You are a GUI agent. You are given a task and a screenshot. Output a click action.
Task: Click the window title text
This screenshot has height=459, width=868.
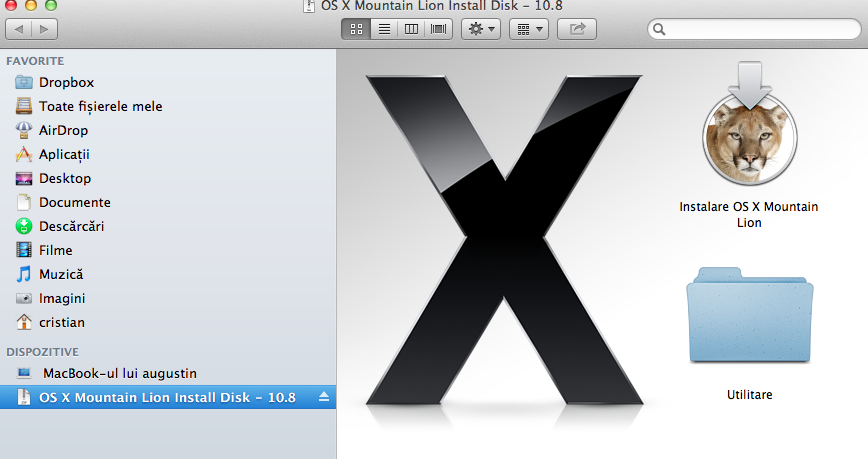coord(442,6)
